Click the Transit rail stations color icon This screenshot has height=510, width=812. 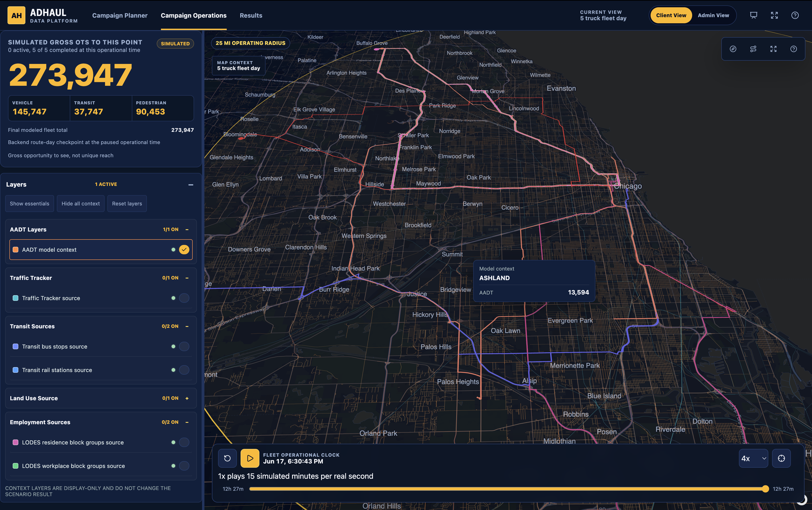[x=15, y=370]
